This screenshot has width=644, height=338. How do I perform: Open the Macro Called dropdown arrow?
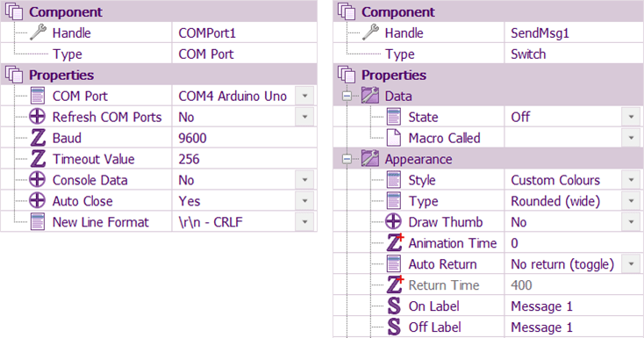pyautogui.click(x=631, y=138)
